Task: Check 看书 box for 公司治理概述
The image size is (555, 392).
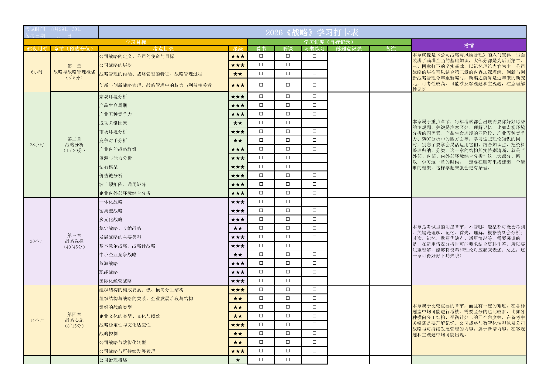Action: click(261, 359)
